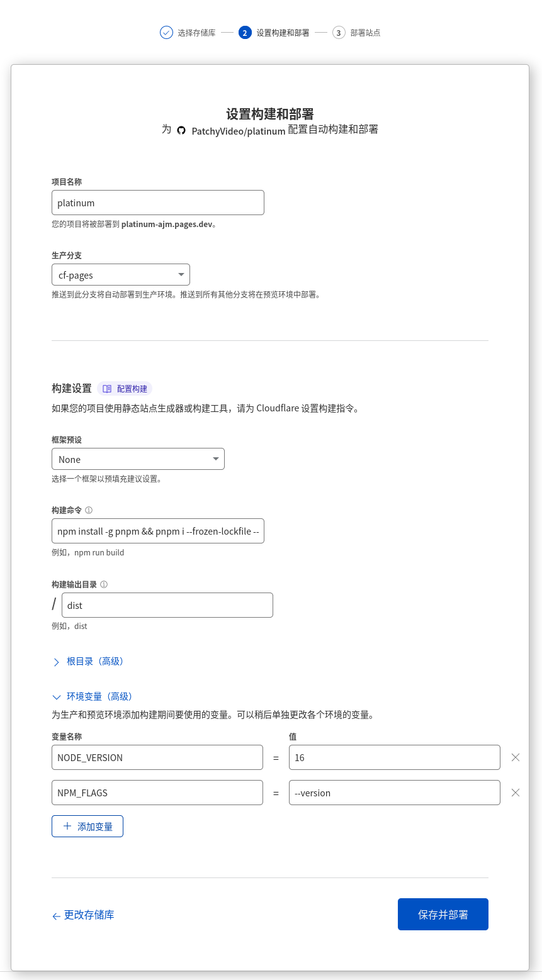This screenshot has width=542, height=980.
Task: Click the build output directory field with dist
Action: [x=167, y=605]
